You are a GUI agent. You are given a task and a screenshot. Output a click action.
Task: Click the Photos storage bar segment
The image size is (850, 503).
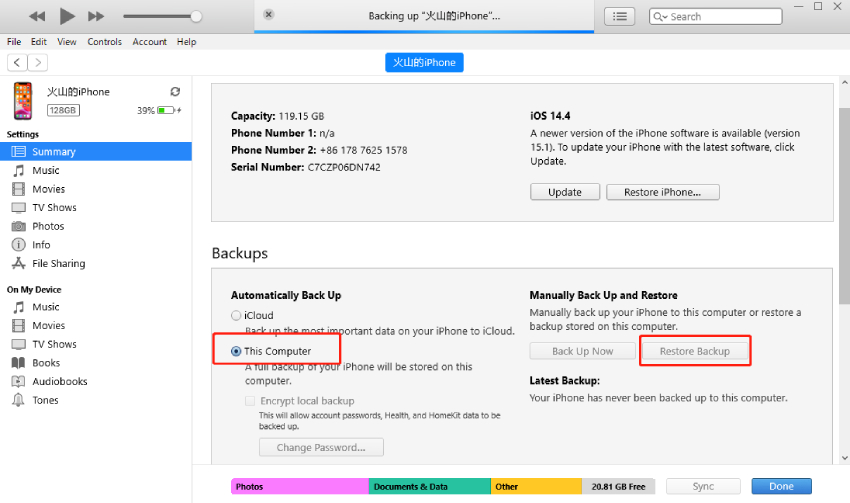click(300, 487)
